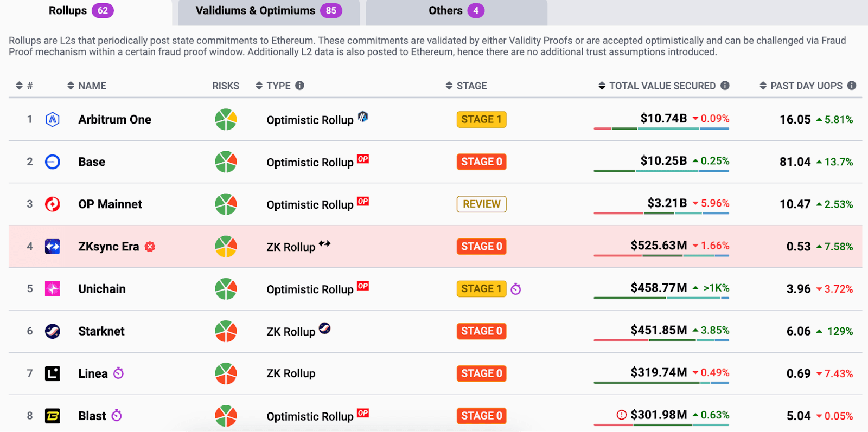Click Linea TVS breakdown bar
Screen dimensions: 868x432
tap(661, 383)
